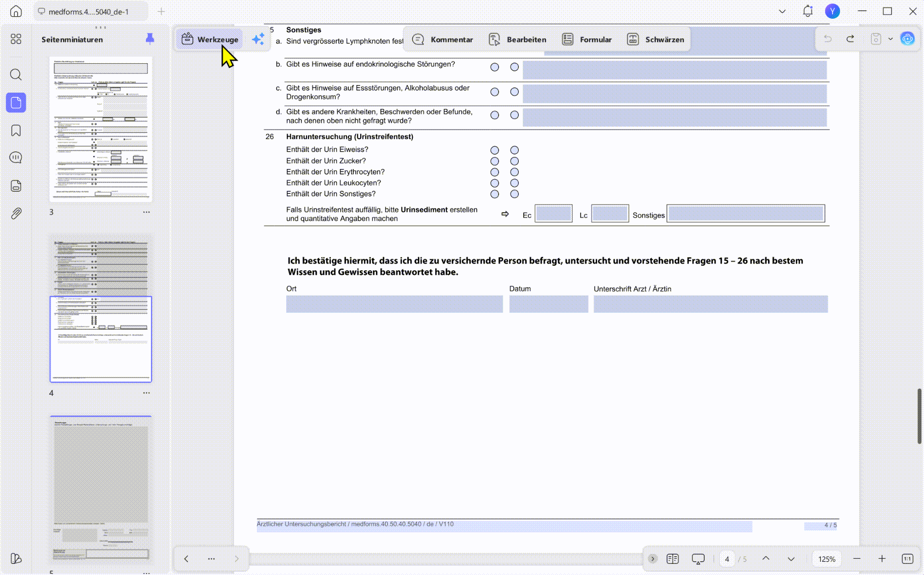
Task: Go to next page down arrow
Action: coord(791,559)
